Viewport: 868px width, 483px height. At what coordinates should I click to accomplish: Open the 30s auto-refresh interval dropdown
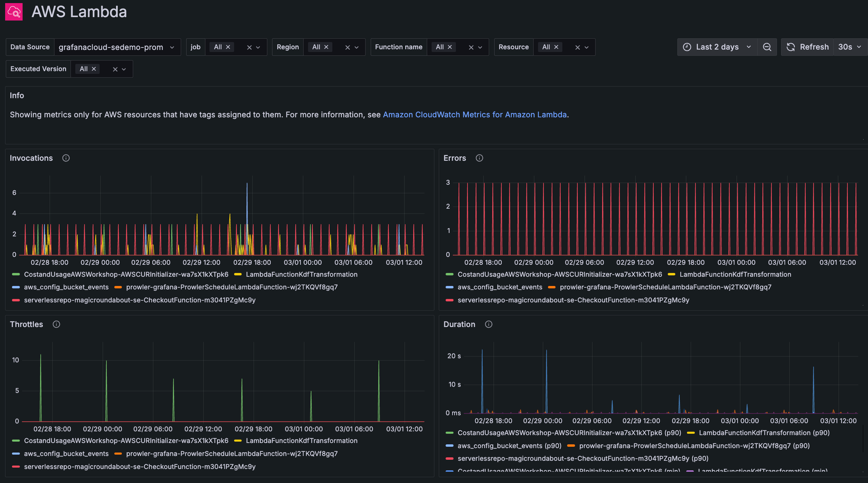850,47
